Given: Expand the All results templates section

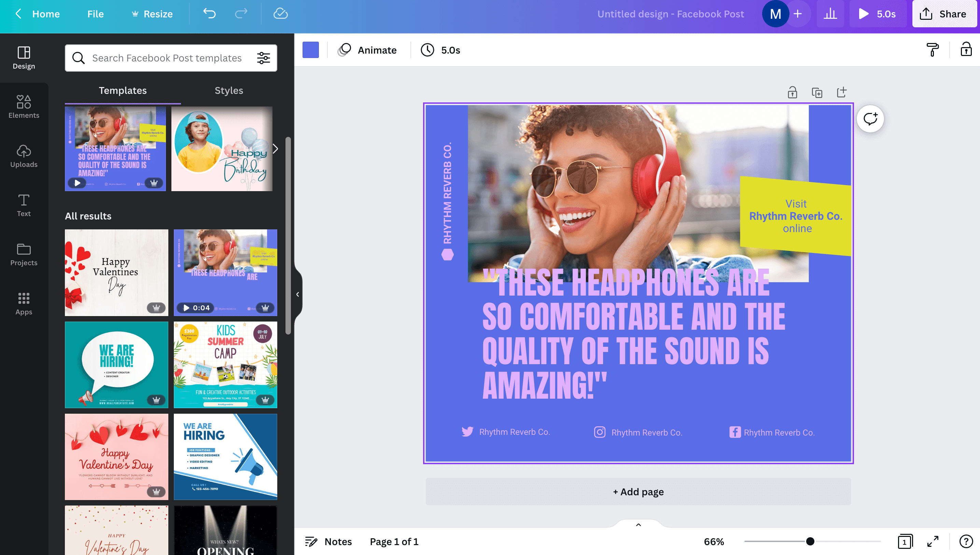Looking at the screenshot, I should 87,215.
